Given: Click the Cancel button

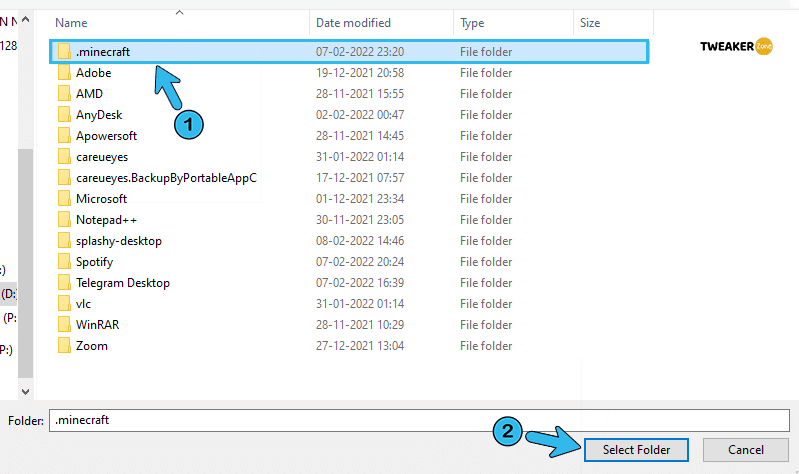Looking at the screenshot, I should click(745, 450).
